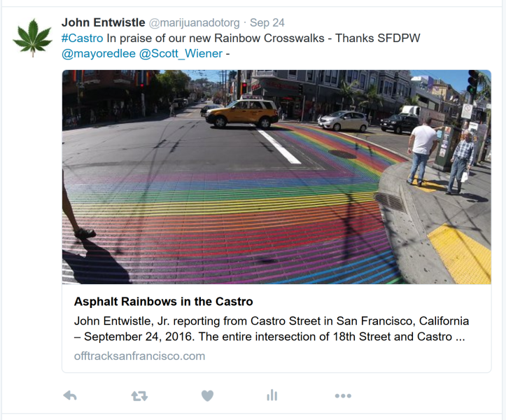The width and height of the screenshot is (506, 420).
Task: Open John Entwistle's profile name link
Action: pyautogui.click(x=104, y=22)
